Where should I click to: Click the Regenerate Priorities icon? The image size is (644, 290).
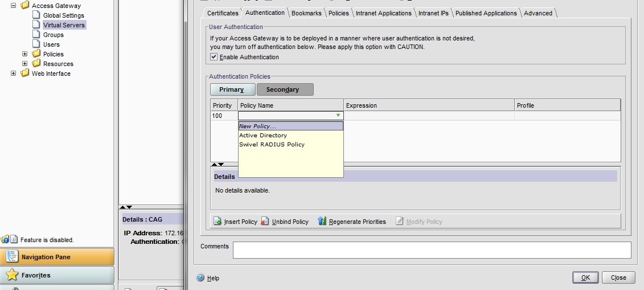click(x=322, y=222)
